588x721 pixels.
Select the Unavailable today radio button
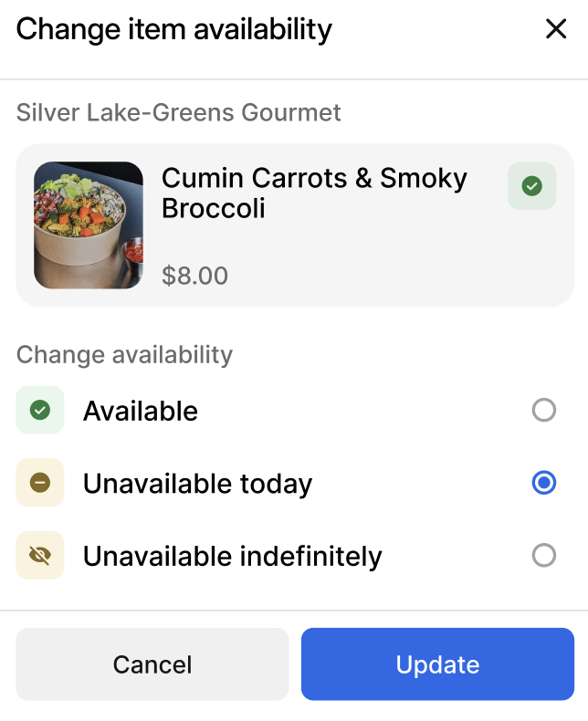544,483
